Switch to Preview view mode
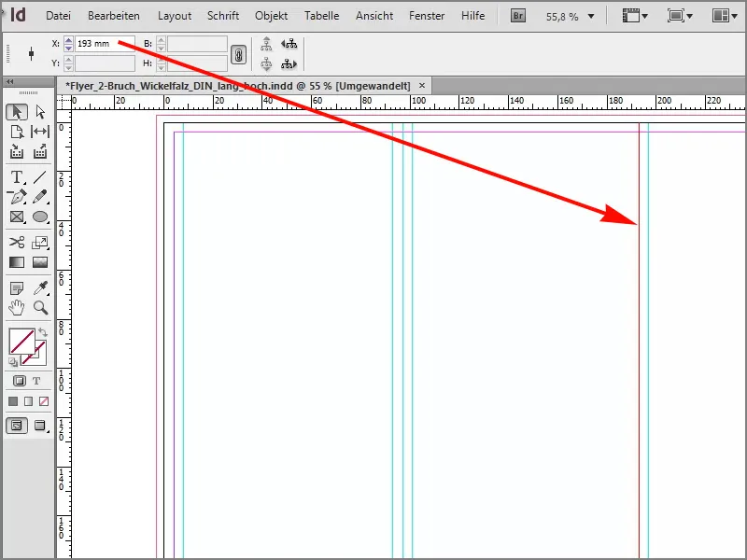The height and width of the screenshot is (560, 747). pos(40,426)
